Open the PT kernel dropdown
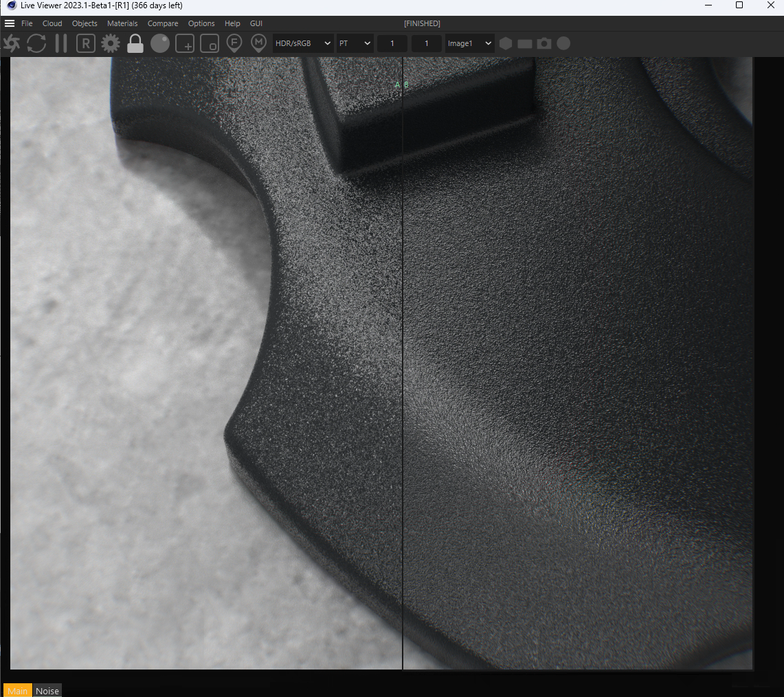This screenshot has height=697, width=784. 355,43
